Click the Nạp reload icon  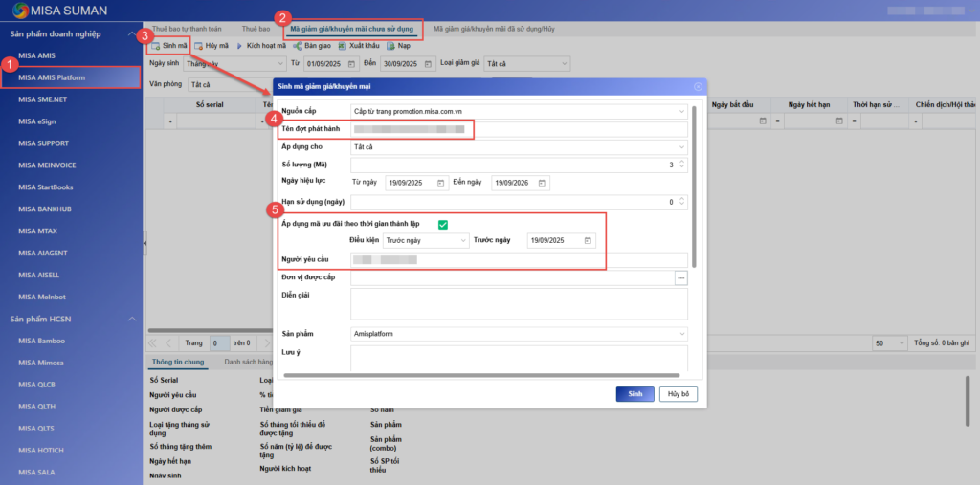point(390,45)
